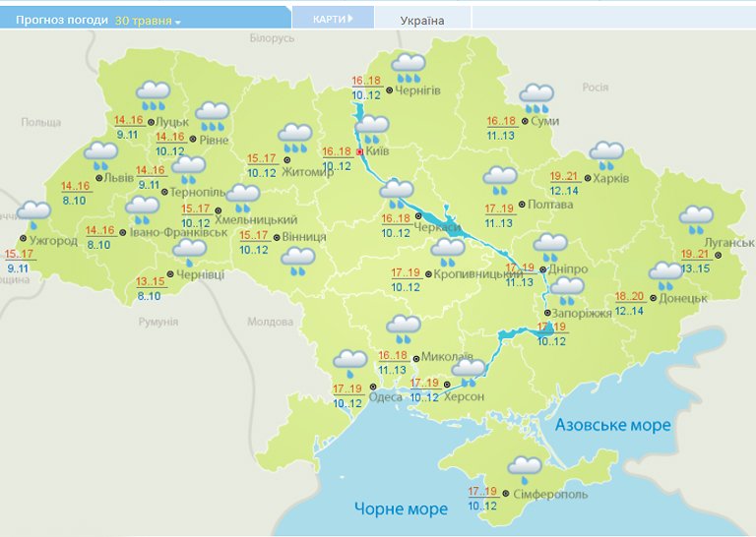Click the Чернівці daytime temperature 13..15

(x=151, y=281)
